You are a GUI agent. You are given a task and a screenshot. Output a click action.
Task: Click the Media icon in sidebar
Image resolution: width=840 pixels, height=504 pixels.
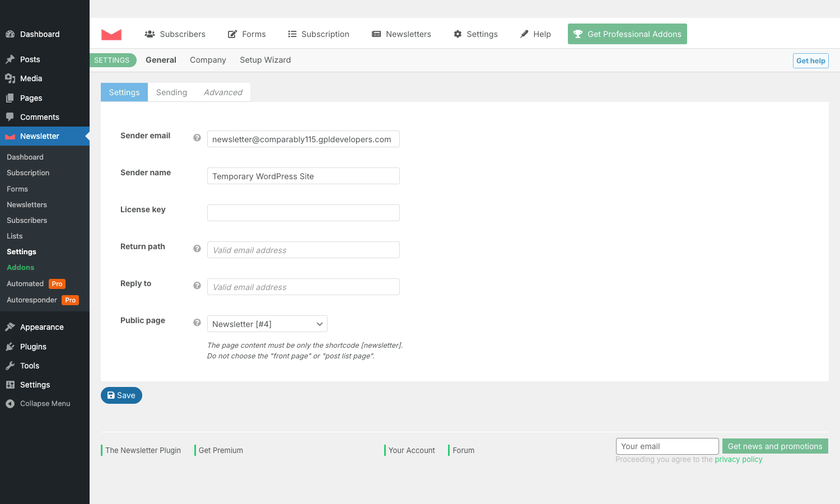click(10, 78)
